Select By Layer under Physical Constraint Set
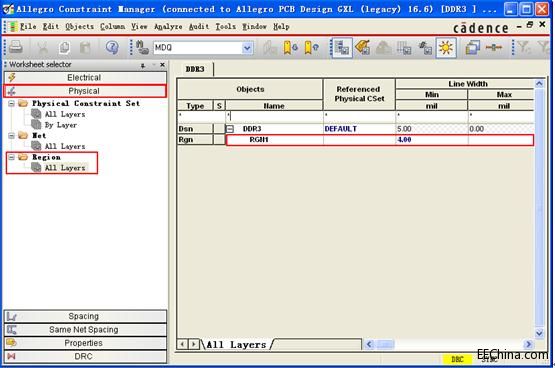This screenshot has height=368, width=555. 61,125
